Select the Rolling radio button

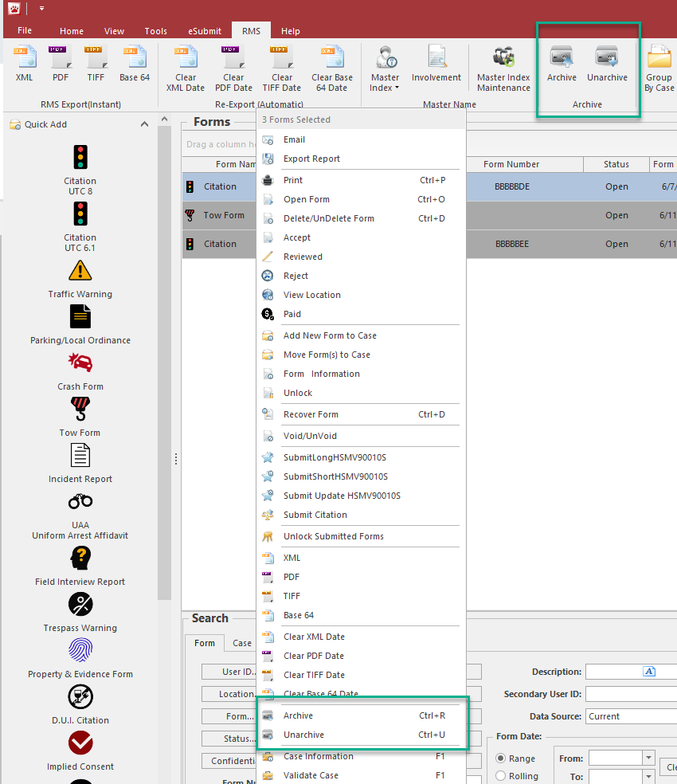[x=501, y=776]
